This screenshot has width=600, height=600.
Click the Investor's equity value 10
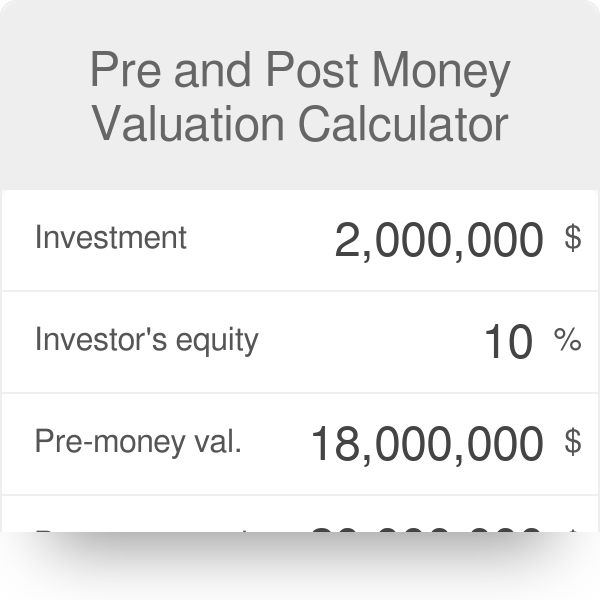pos(507,342)
